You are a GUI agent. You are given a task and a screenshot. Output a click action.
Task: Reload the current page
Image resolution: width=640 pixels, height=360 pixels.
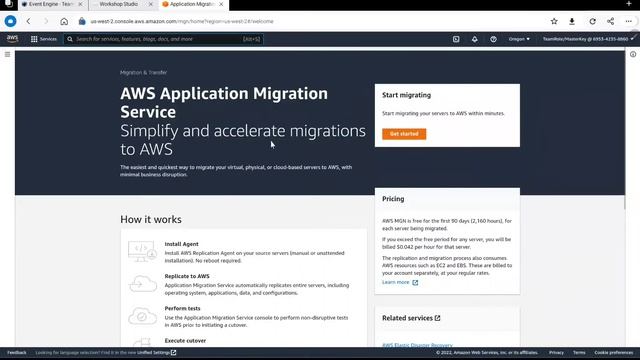pyautogui.click(x=592, y=21)
